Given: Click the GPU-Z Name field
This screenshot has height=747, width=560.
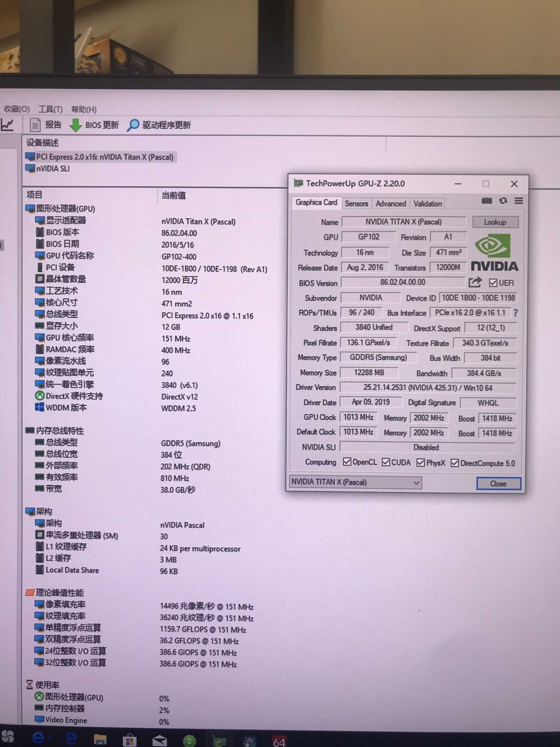Looking at the screenshot, I should pos(404,222).
